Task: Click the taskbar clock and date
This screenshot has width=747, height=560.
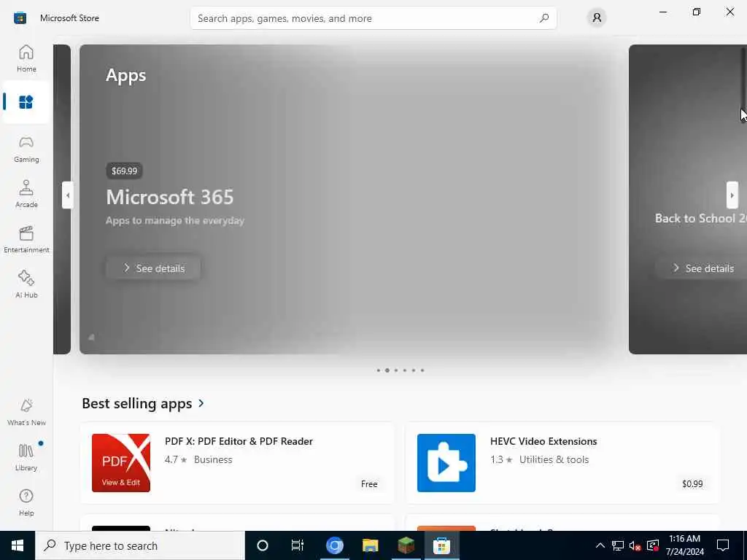Action: (x=684, y=545)
